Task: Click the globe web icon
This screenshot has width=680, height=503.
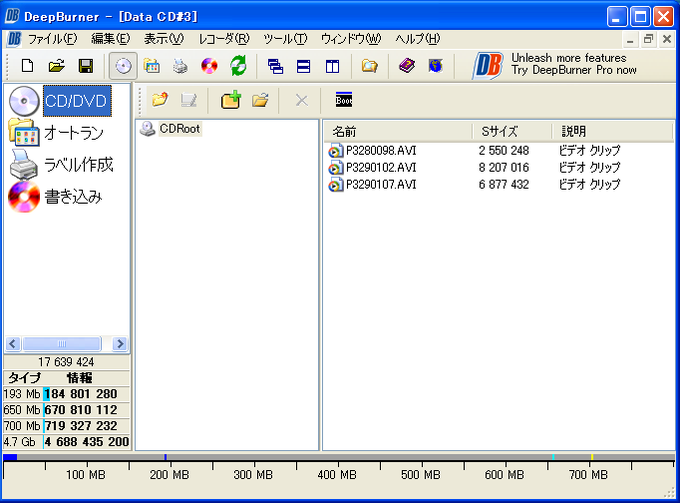Action: [x=435, y=66]
